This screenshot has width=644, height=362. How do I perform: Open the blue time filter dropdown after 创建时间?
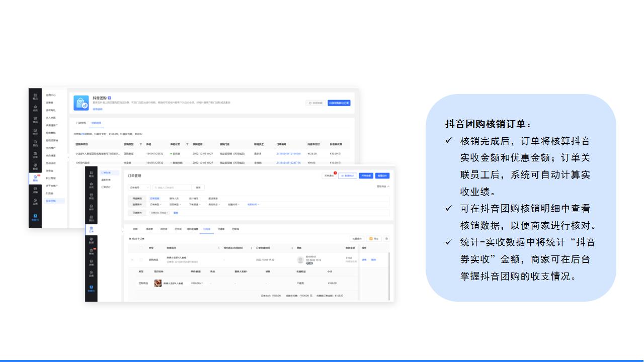click(253, 205)
